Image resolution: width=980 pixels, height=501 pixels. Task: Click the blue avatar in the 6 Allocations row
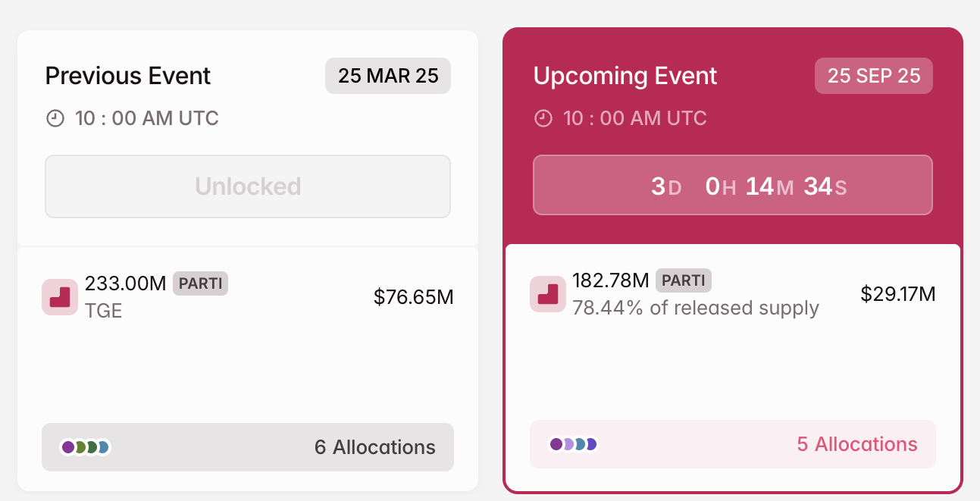tap(103, 446)
